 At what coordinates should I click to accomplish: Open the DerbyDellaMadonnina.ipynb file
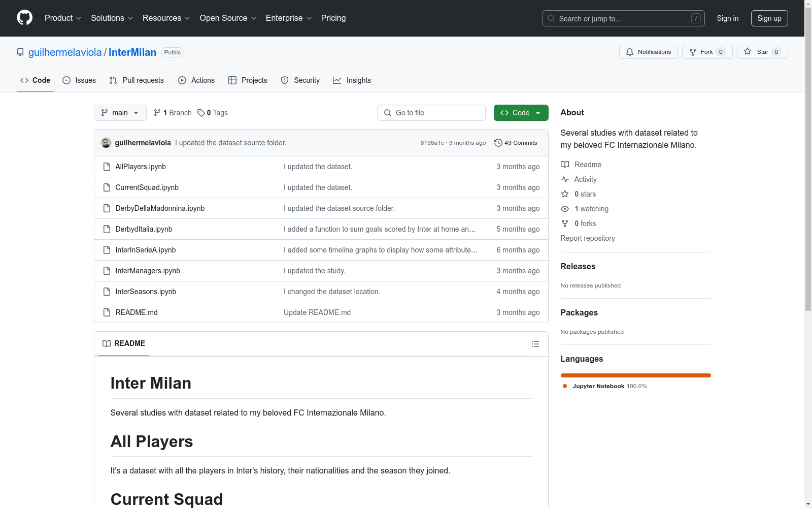click(160, 208)
